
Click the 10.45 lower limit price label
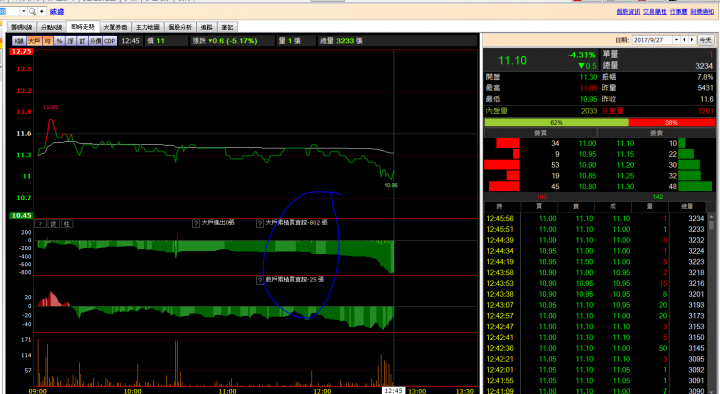(21, 215)
